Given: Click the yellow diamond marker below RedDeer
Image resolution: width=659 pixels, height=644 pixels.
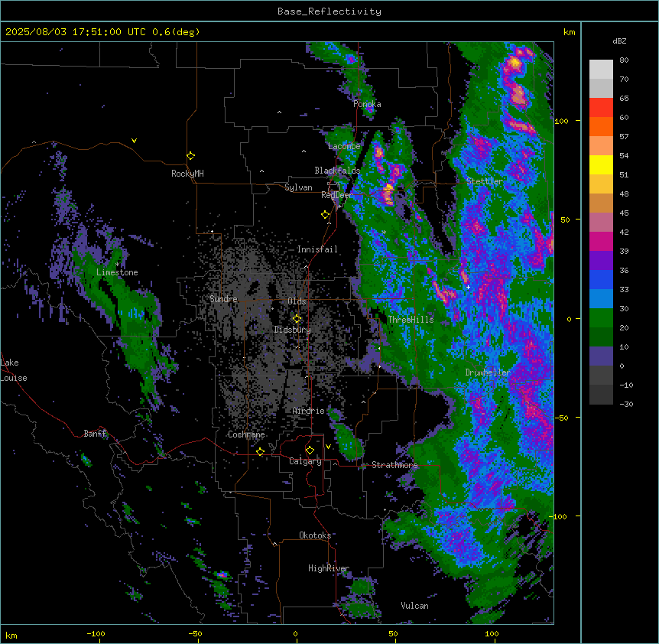Looking at the screenshot, I should [326, 215].
